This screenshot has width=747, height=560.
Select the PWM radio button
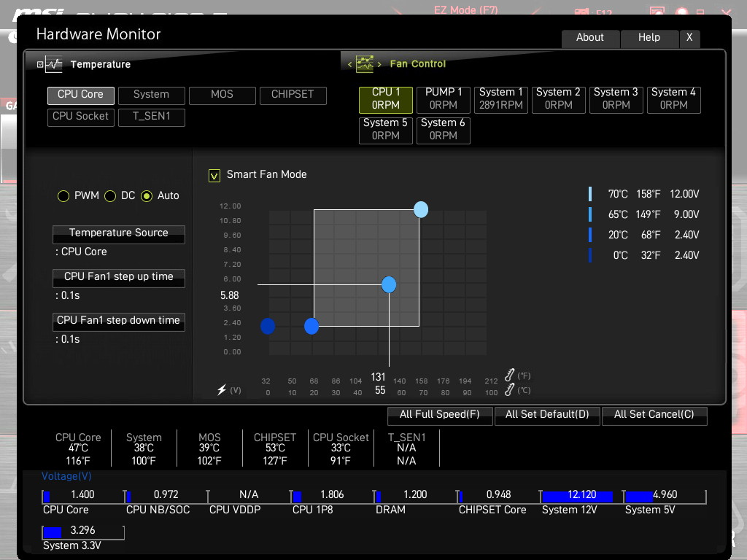tap(63, 196)
